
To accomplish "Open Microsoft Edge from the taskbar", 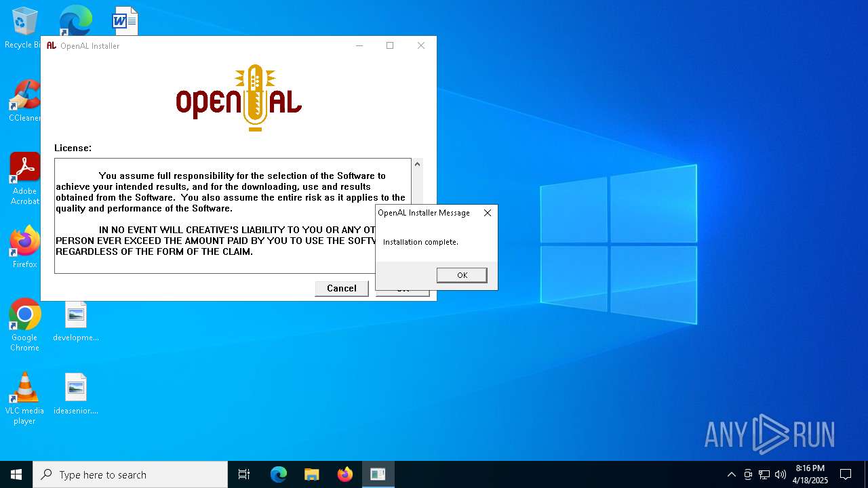I will [x=279, y=474].
